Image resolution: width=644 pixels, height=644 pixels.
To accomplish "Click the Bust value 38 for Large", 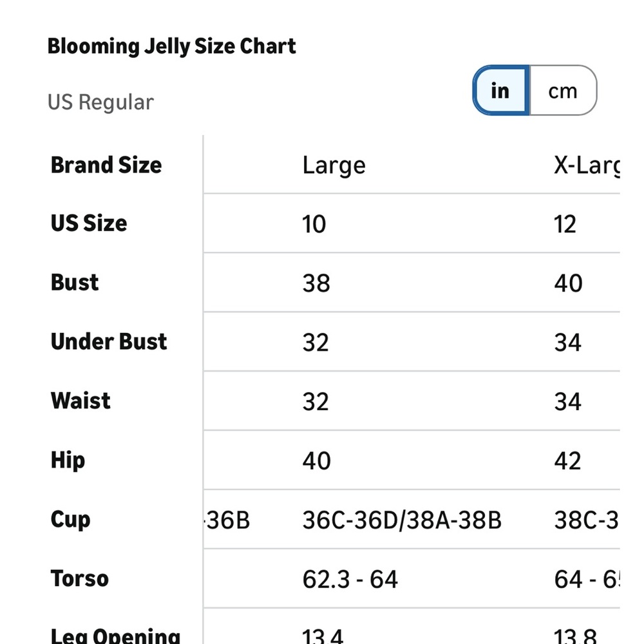I will click(x=316, y=283).
